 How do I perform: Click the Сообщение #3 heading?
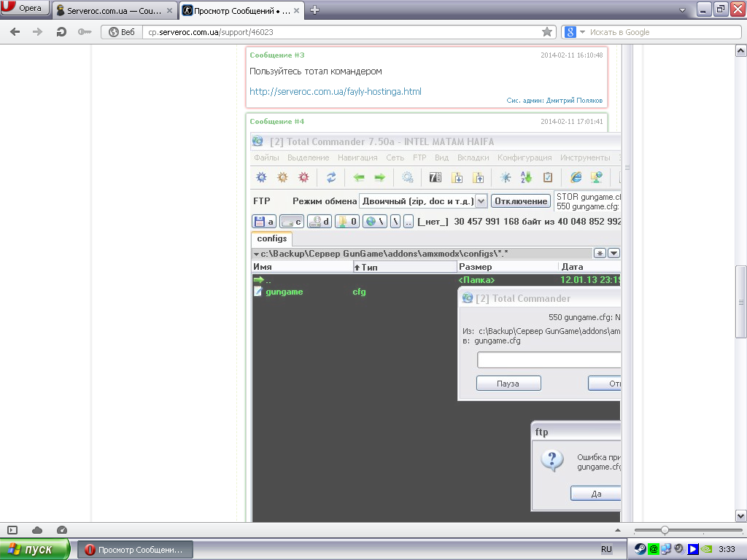[x=276, y=55]
